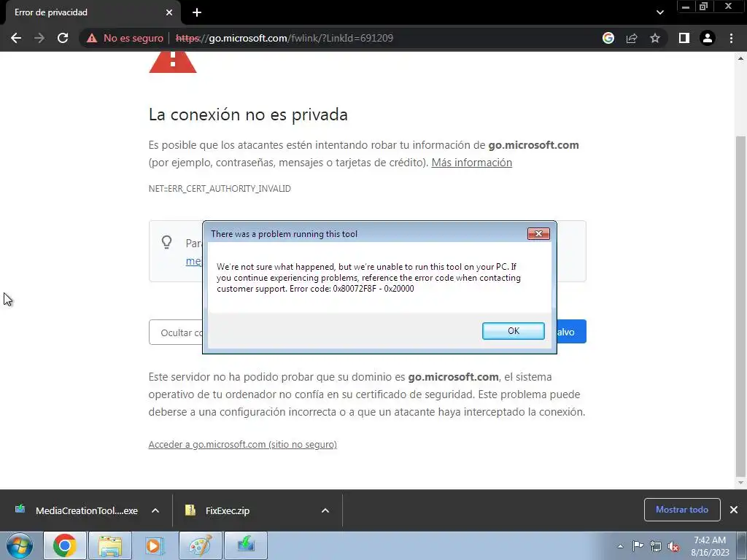747x560 pixels.
Task: Open the Action Center flag icon
Action: pyautogui.click(x=638, y=545)
